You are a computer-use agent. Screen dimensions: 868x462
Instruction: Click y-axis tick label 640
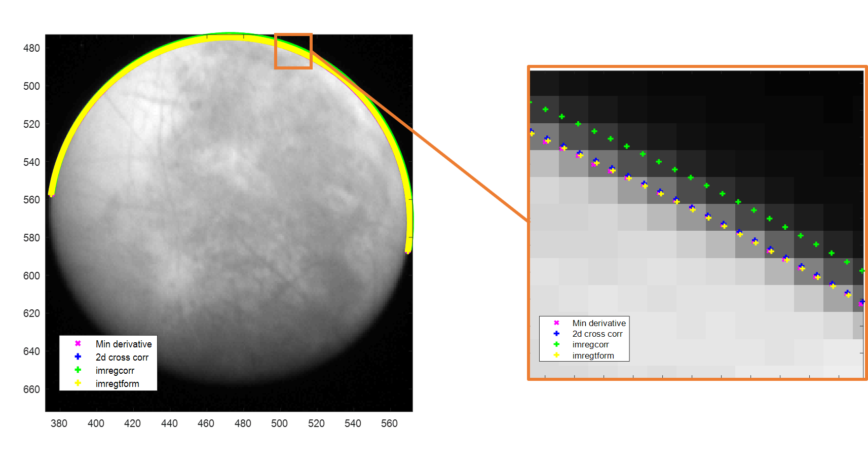[x=31, y=351]
